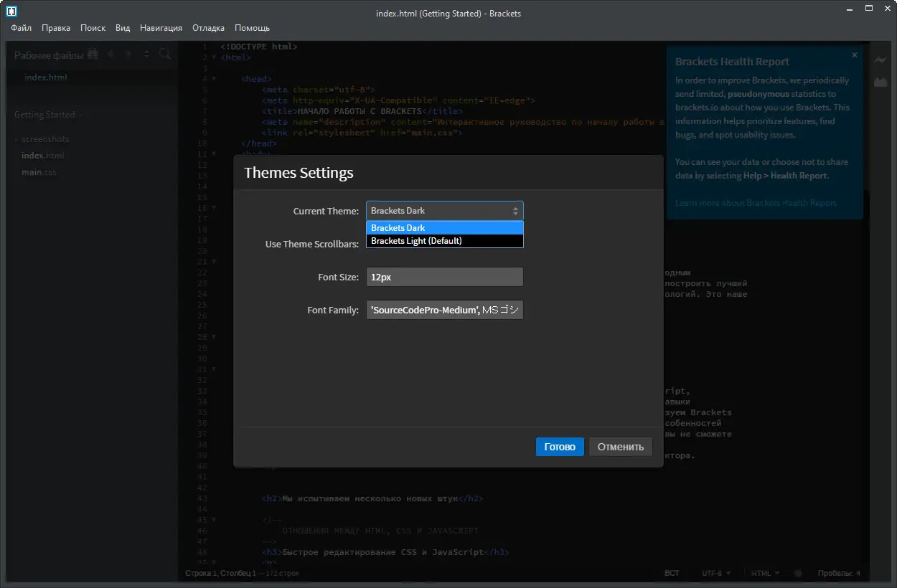Click the show in file tree icon
The image size is (897, 588).
point(147,54)
